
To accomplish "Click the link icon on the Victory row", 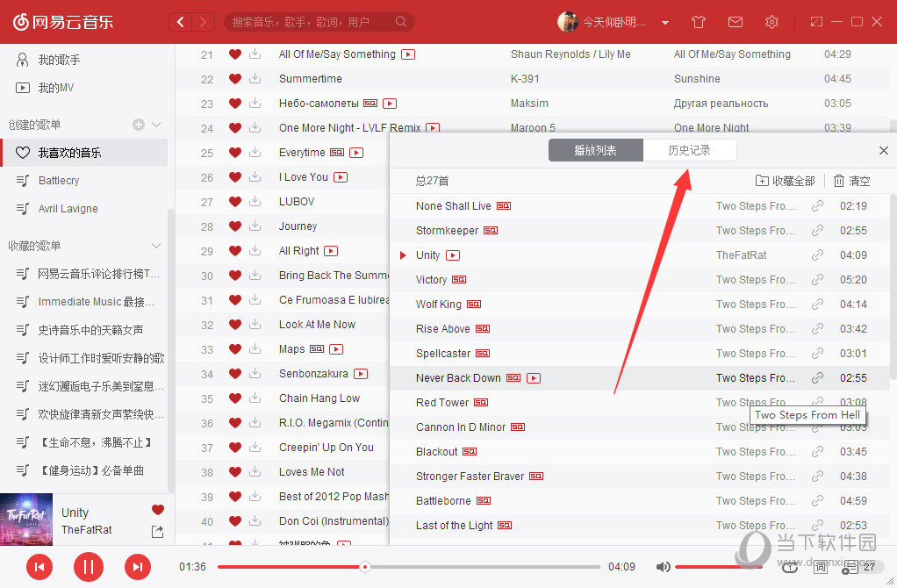I will point(818,280).
